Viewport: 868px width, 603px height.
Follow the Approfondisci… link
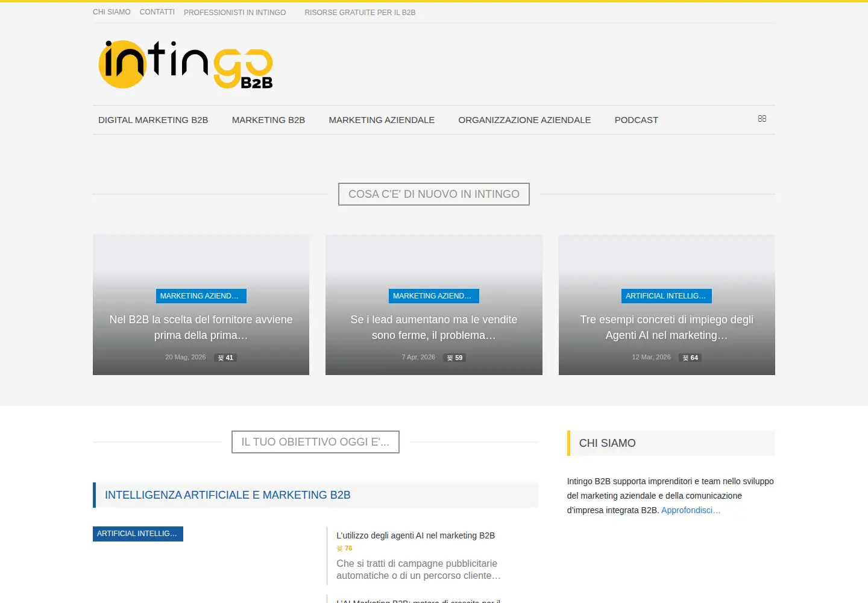click(691, 510)
